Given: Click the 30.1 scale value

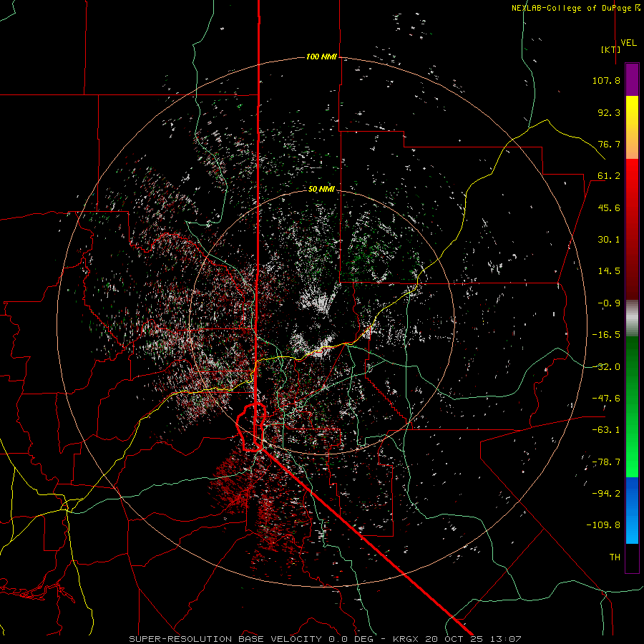Looking at the screenshot, I should click(609, 240).
